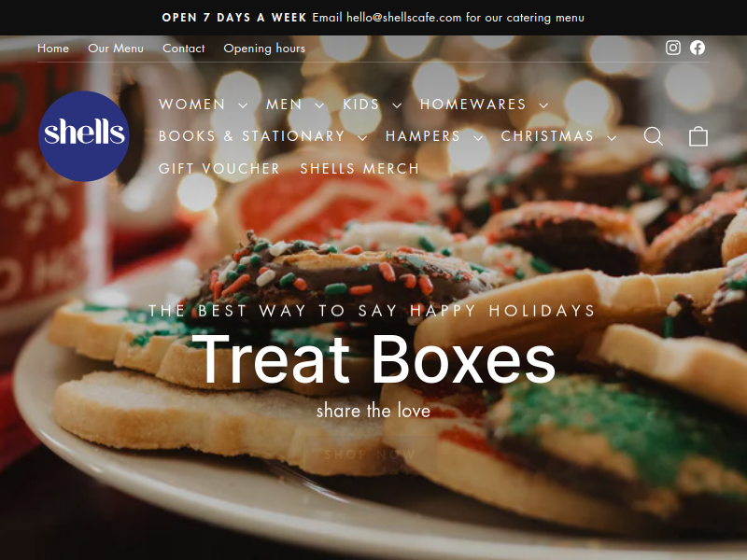Expand the Christmas dropdown menu

point(558,136)
